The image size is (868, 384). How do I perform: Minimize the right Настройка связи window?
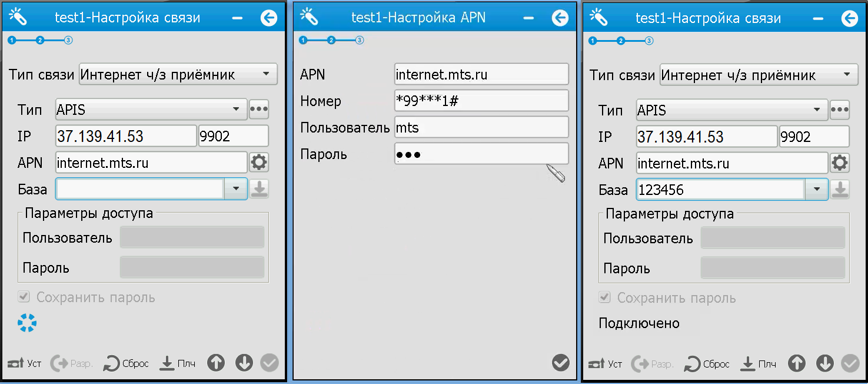click(x=818, y=18)
